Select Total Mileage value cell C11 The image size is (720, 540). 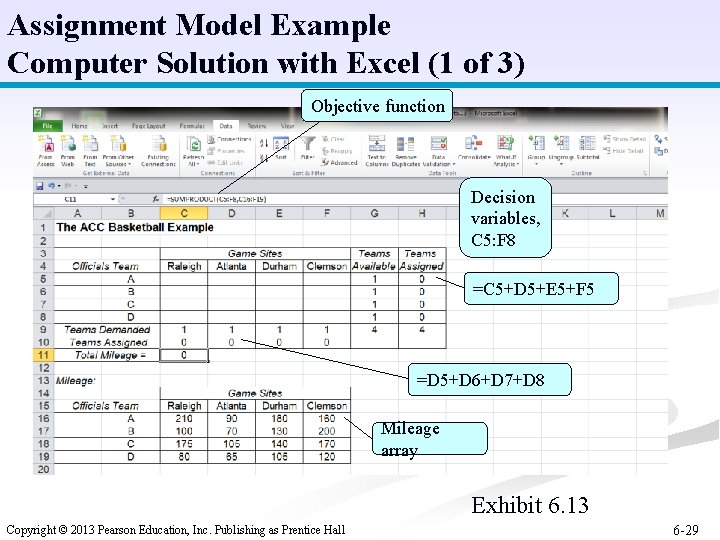tap(184, 355)
